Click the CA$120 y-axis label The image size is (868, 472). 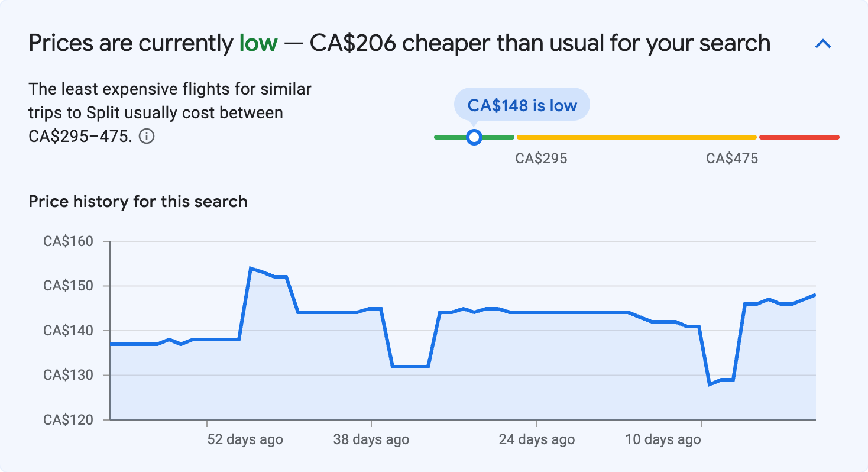pos(69,420)
